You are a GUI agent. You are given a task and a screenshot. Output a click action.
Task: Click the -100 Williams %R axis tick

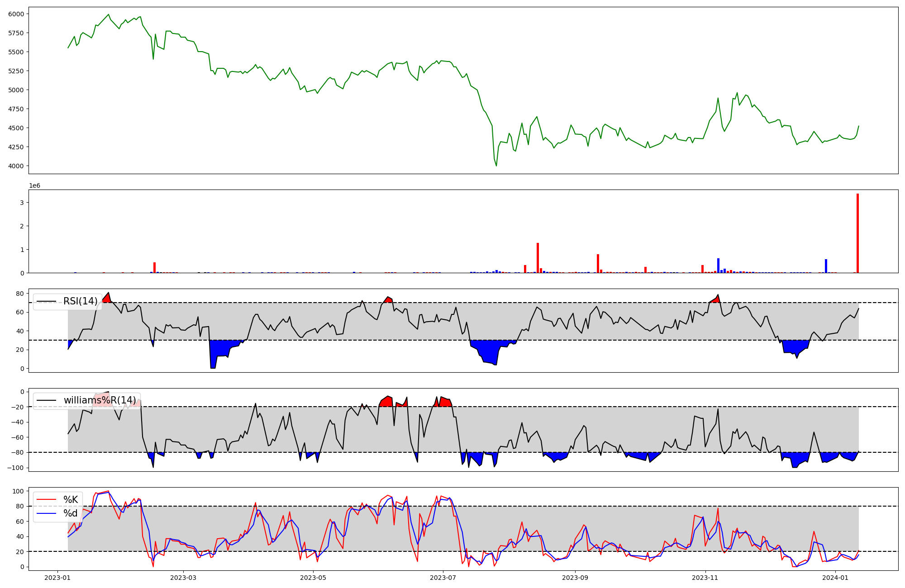pos(14,468)
